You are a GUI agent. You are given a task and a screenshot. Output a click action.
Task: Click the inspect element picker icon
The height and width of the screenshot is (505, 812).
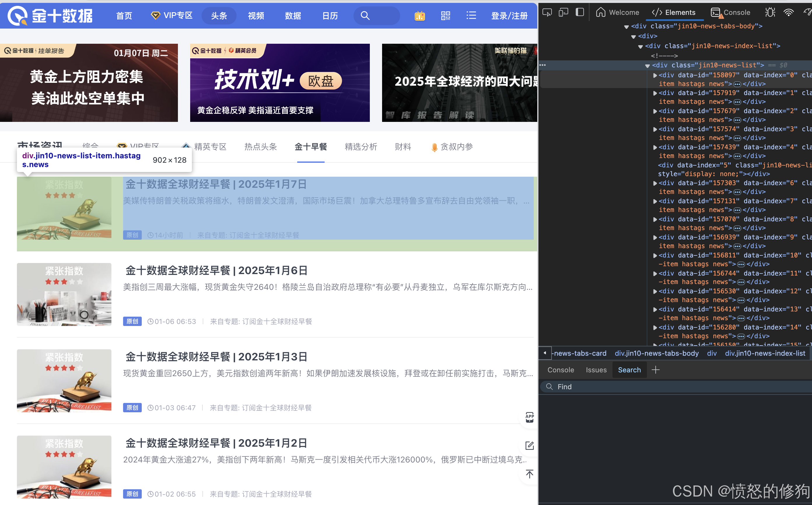(x=547, y=13)
